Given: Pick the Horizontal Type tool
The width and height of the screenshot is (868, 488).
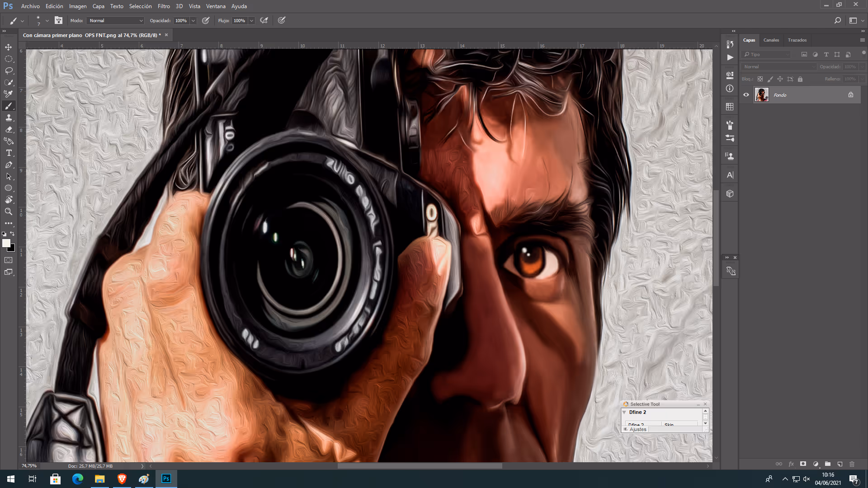Looking at the screenshot, I should coord(9,153).
